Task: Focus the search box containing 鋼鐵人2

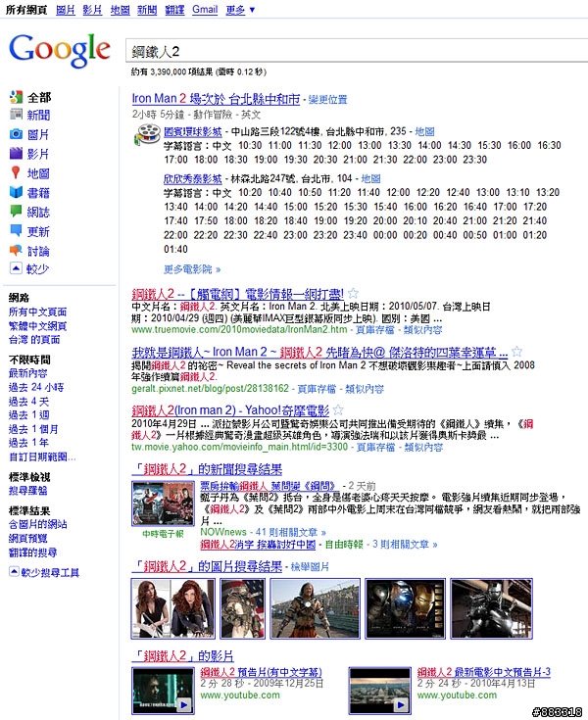Action: [x=357, y=51]
